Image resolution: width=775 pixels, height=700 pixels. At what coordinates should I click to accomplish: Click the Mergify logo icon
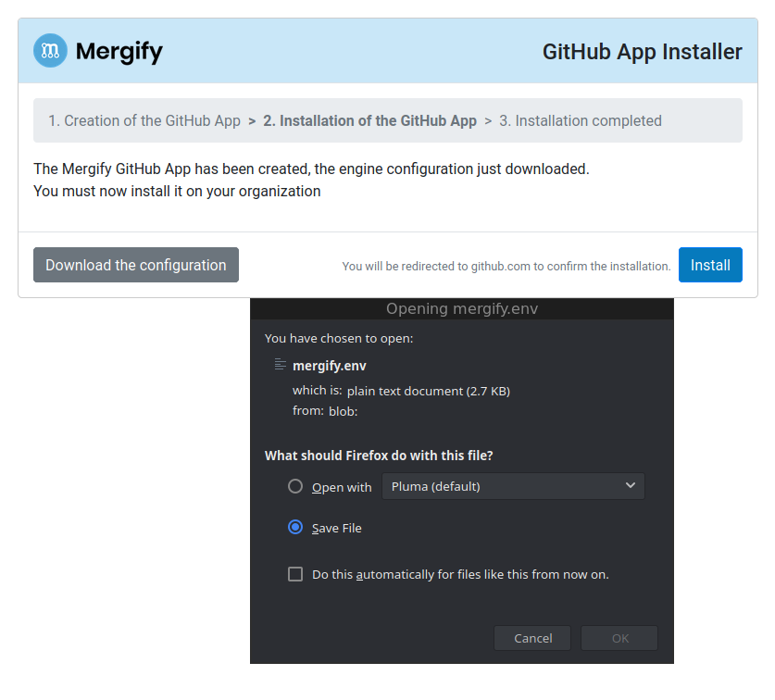click(x=50, y=50)
